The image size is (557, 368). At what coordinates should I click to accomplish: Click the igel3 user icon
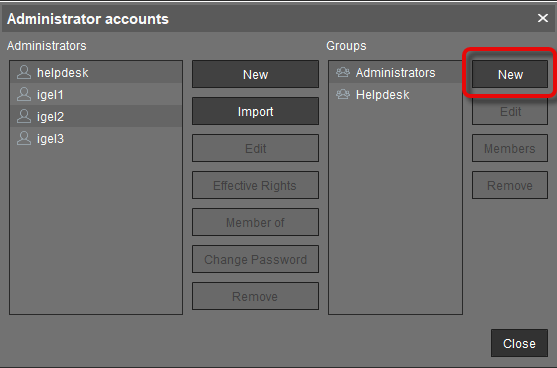pos(24,139)
